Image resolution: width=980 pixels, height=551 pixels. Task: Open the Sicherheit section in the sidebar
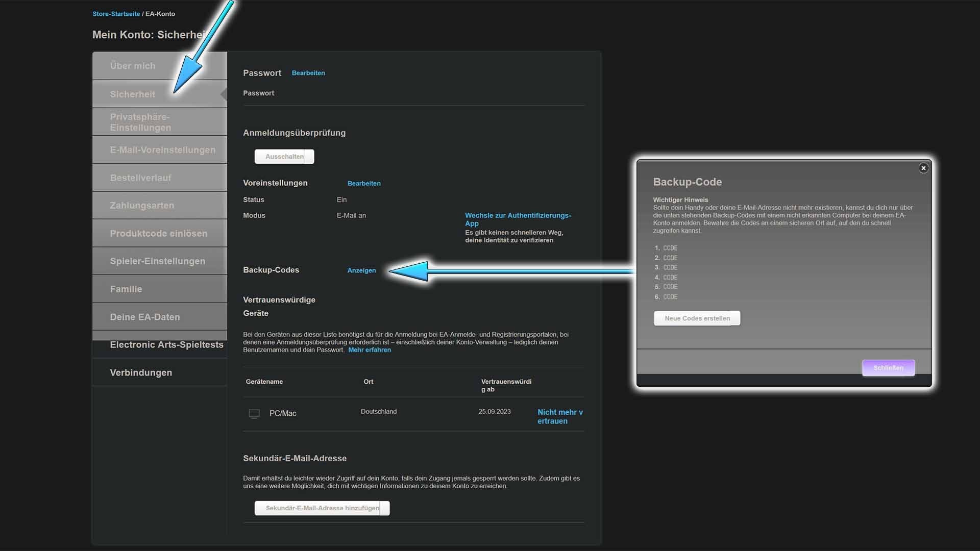pyautogui.click(x=133, y=94)
